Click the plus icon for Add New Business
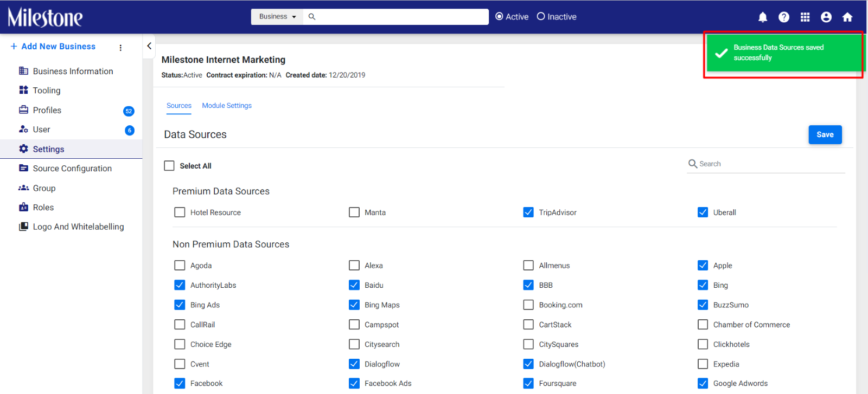 (14, 47)
